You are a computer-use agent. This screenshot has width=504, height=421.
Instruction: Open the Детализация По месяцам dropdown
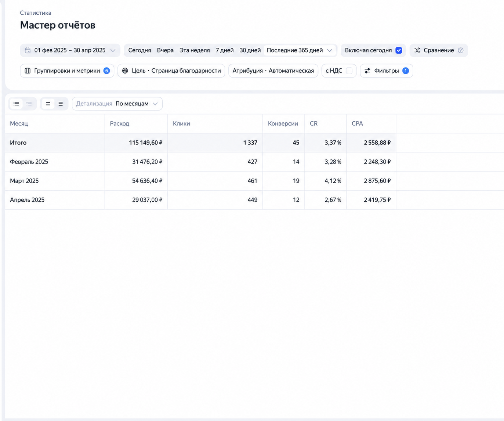[x=117, y=104]
